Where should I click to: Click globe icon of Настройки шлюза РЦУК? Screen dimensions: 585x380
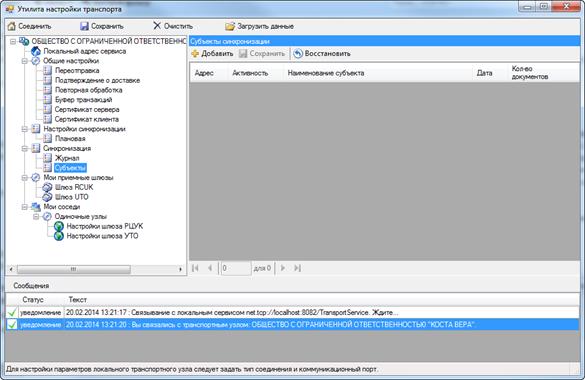click(x=59, y=226)
